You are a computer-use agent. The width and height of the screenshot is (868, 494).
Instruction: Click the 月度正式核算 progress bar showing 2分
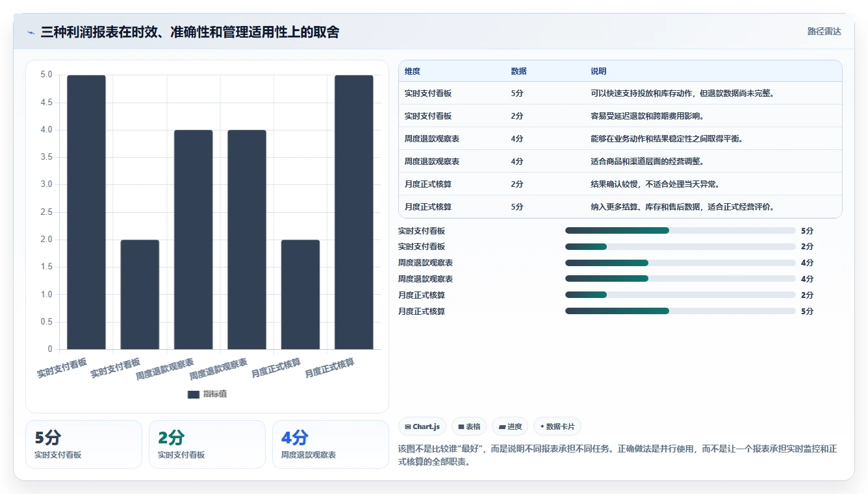pyautogui.click(x=680, y=295)
